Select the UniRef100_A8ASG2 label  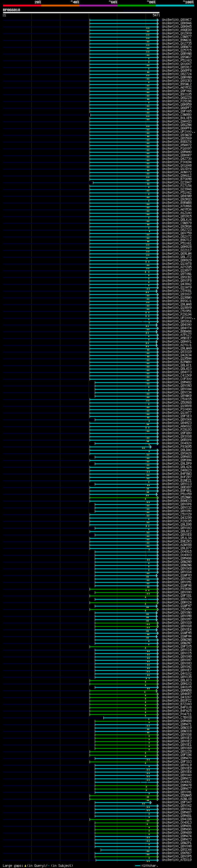[177, 426]
